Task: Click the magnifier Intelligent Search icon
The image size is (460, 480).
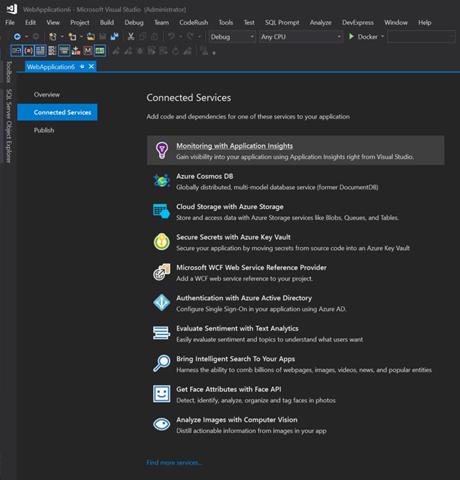Action: (162, 363)
